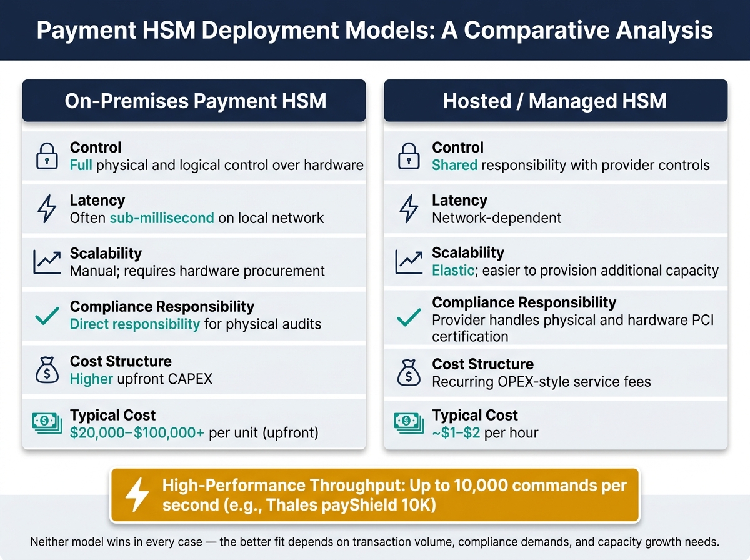Click the lightning icon in the throughput banner
Screen dimensions: 750x560
point(137,495)
